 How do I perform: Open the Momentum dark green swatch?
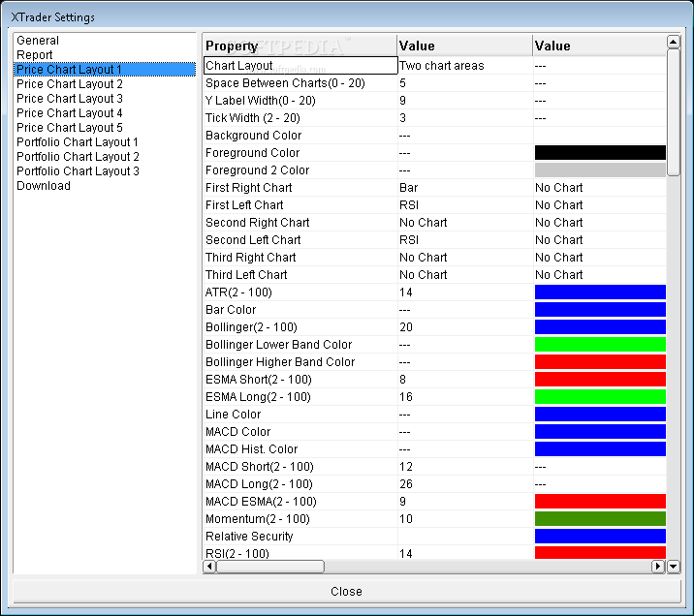coord(600,519)
